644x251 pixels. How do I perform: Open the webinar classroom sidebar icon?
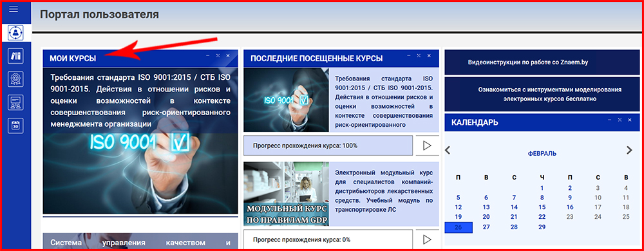click(x=15, y=102)
